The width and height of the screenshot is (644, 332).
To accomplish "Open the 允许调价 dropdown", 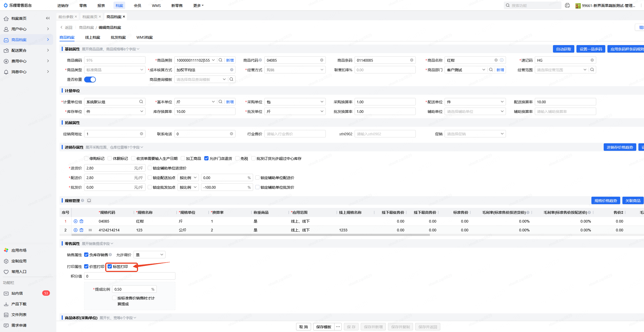I will (149, 255).
